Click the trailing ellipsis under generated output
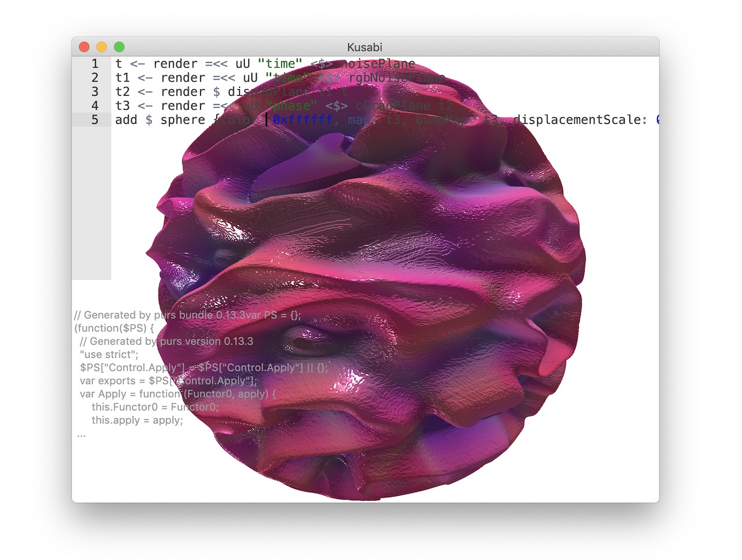Viewport: 742px width, 560px height. point(81,434)
